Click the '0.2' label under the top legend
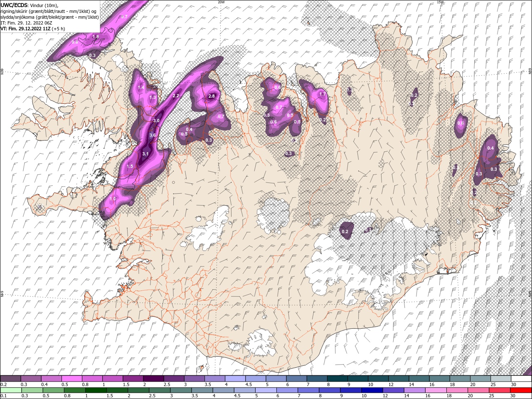The height and width of the screenshot is (399, 532). tap(3, 384)
